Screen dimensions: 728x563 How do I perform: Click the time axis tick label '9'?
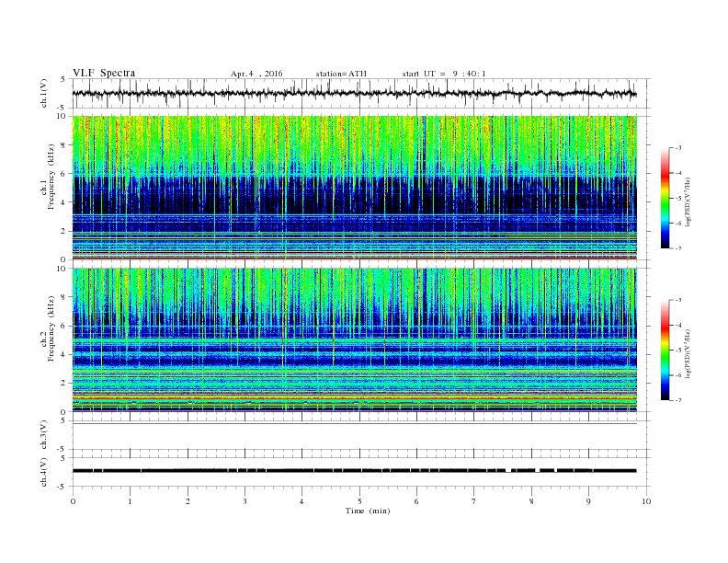tap(588, 501)
